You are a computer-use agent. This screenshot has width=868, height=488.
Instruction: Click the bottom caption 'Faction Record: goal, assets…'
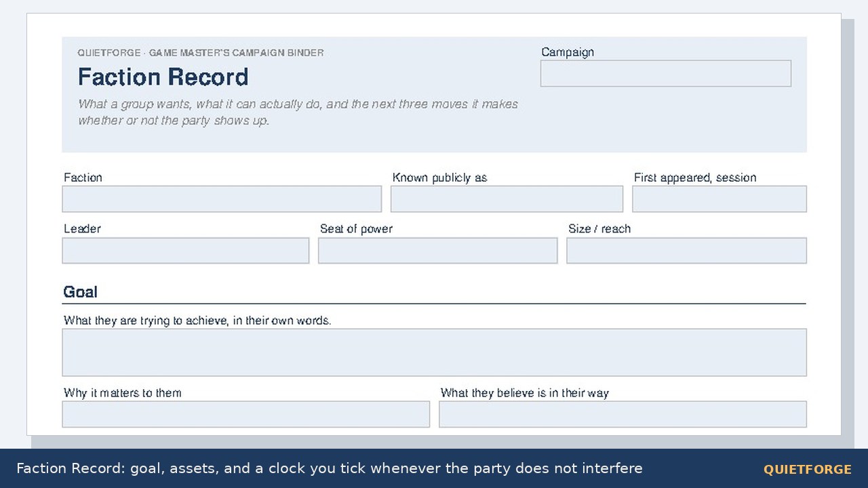(330, 468)
